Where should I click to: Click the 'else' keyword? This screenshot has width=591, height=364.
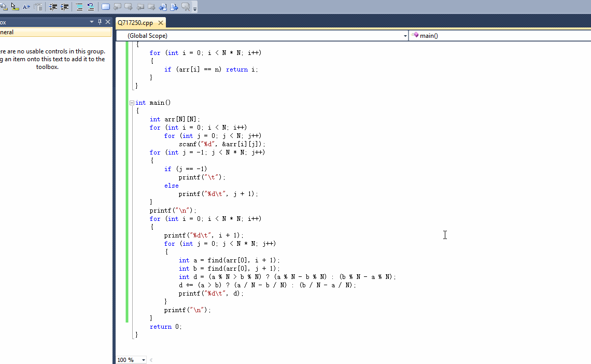[x=172, y=186]
